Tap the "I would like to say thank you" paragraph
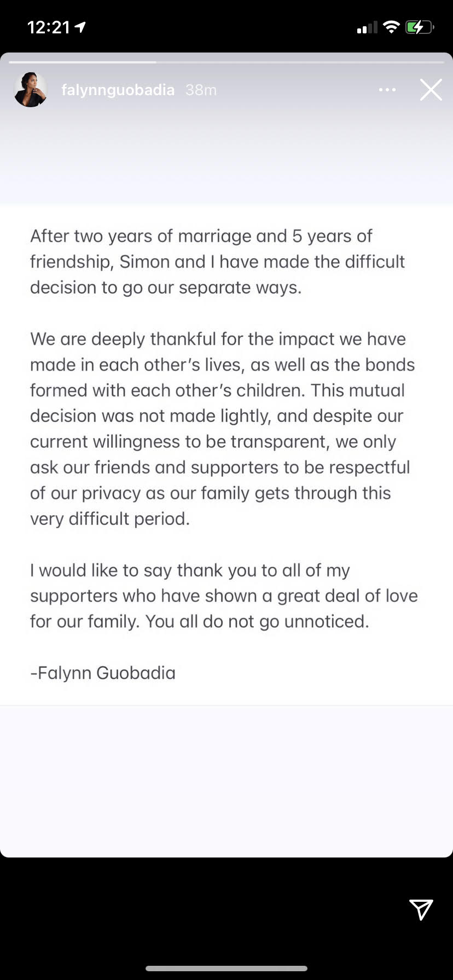 [x=224, y=596]
